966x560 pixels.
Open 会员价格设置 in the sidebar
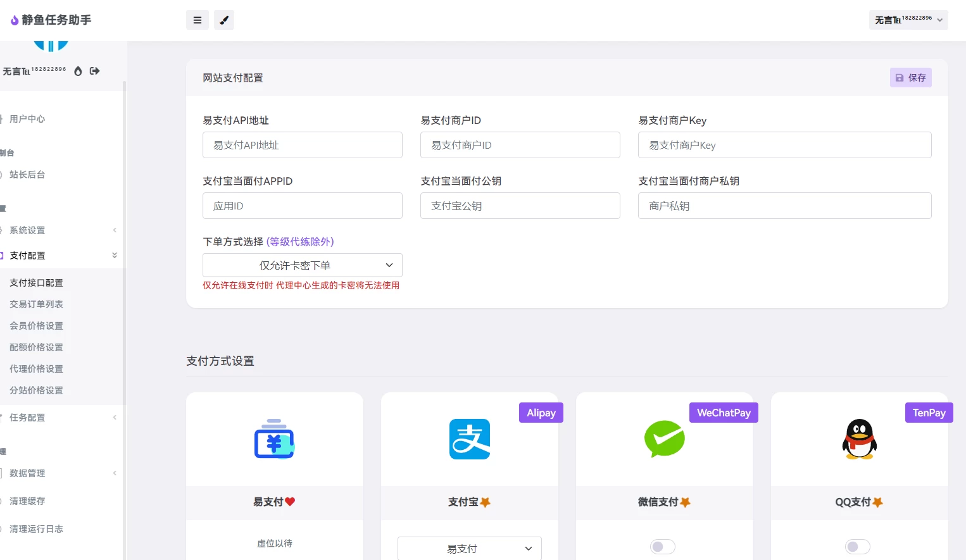point(37,326)
